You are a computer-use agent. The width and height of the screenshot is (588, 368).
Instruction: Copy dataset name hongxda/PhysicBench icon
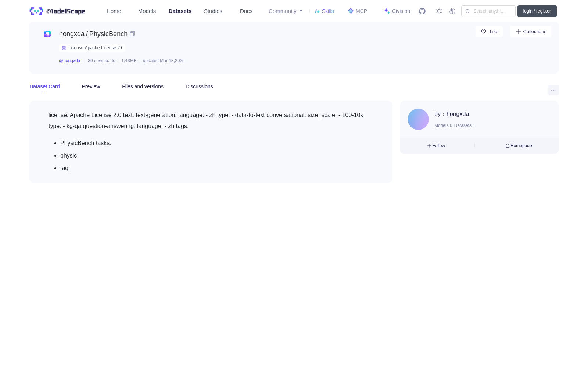point(132,34)
